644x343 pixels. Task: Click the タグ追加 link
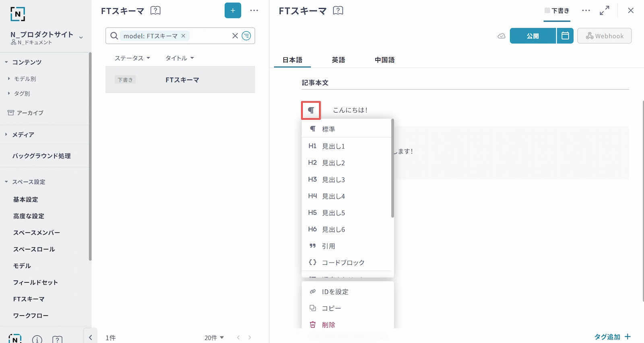coord(612,337)
